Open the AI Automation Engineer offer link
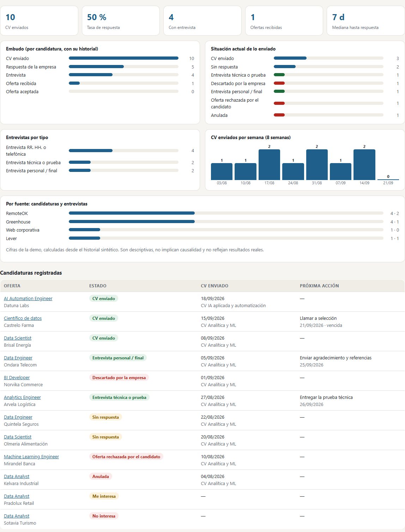Viewport: 405px width, 532px height. pyautogui.click(x=28, y=299)
